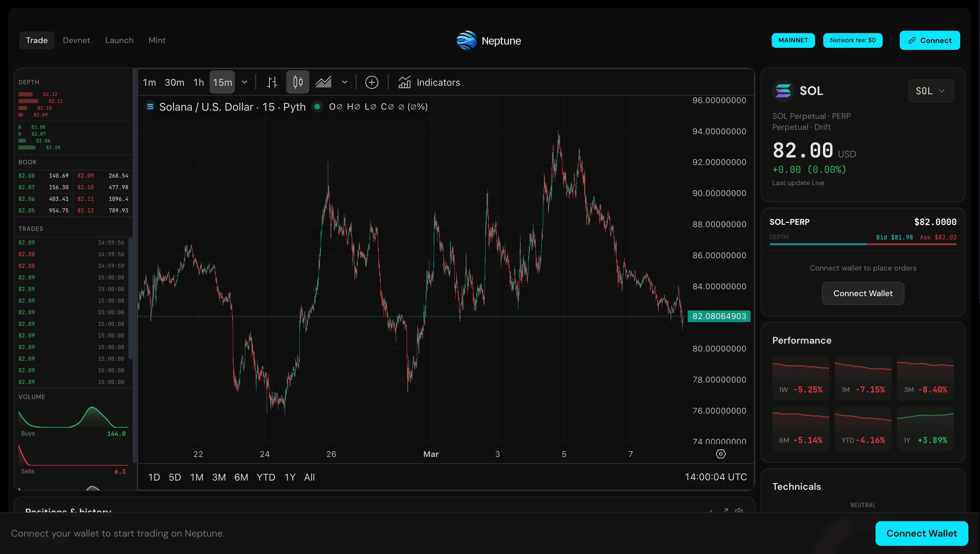Open the extra timeframes dropdown chevron

click(x=244, y=82)
